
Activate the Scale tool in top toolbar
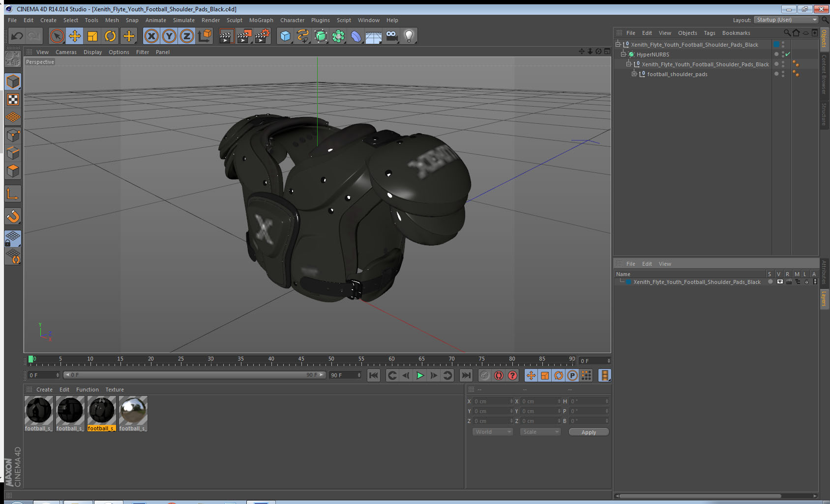(x=92, y=36)
